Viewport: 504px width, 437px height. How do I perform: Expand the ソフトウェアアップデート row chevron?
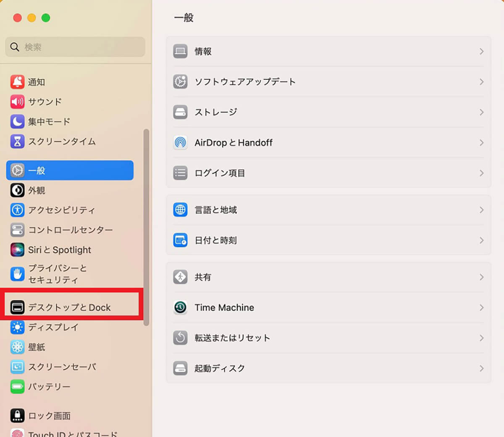(x=481, y=81)
